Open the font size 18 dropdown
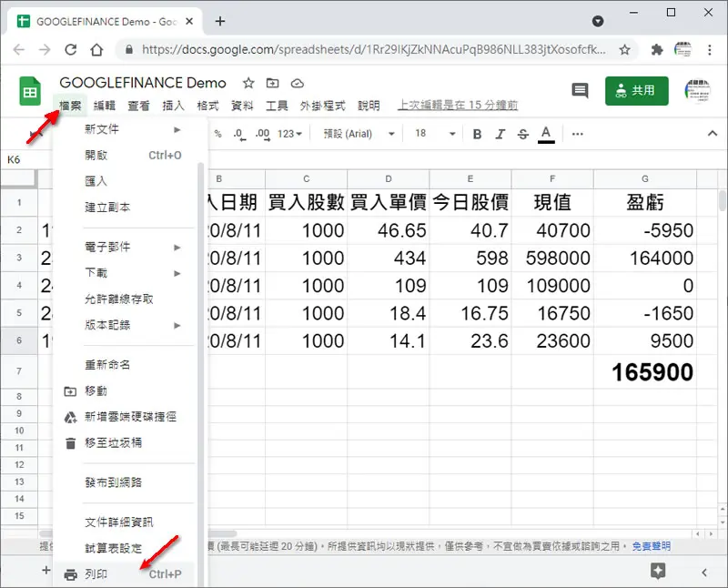Image resolution: width=728 pixels, height=588 pixels. (x=435, y=134)
